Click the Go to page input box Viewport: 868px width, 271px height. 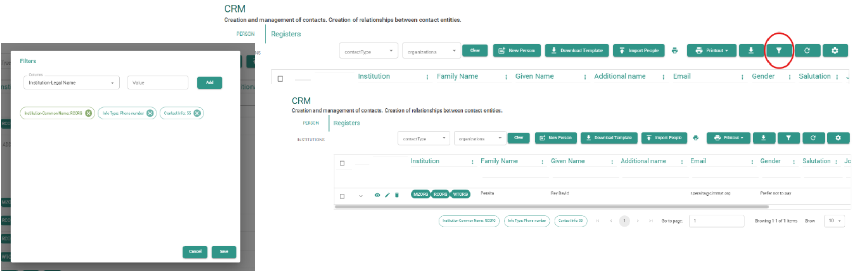[716, 221]
